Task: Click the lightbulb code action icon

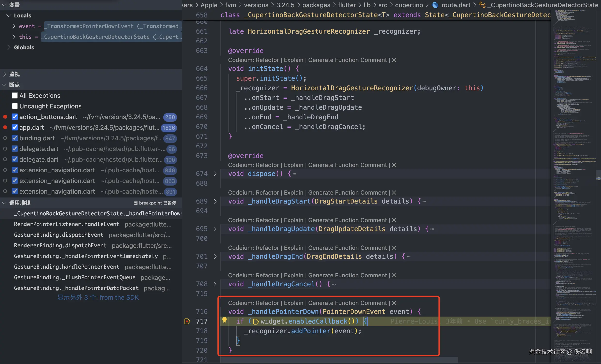Action: tap(224, 320)
